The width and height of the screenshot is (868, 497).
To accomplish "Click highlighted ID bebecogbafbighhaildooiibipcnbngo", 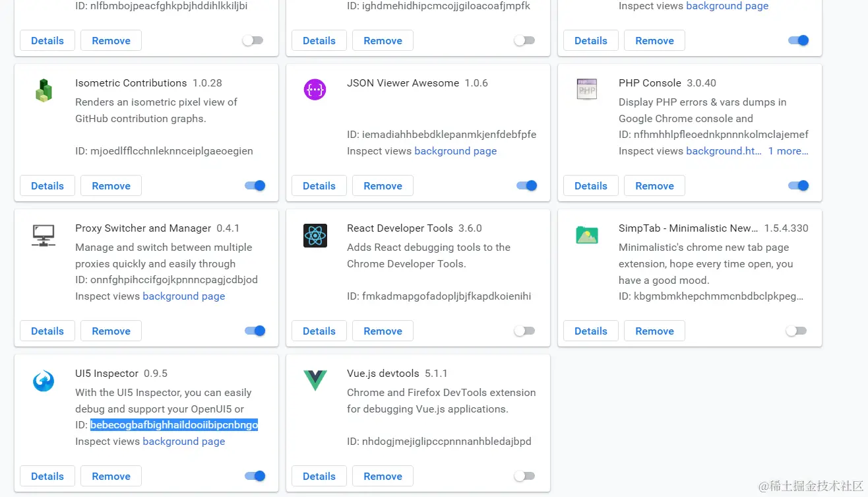I will click(x=174, y=425).
